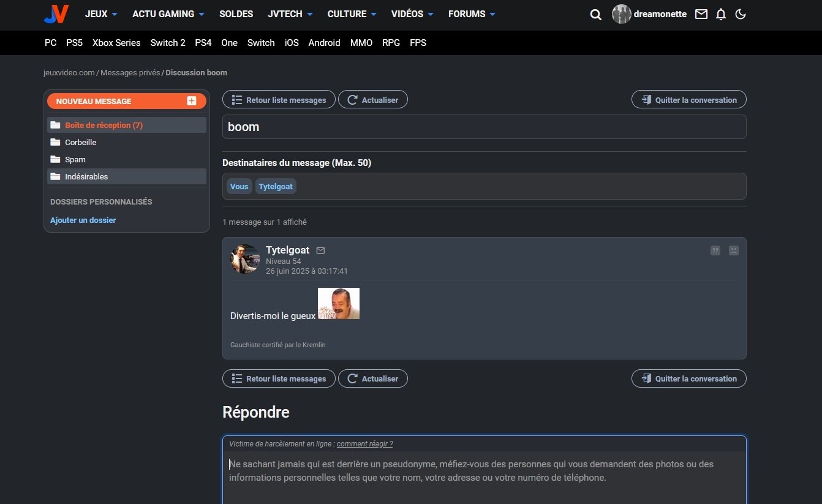The width and height of the screenshot is (822, 504).
Task: Open the Corbeille folder
Action: click(81, 142)
